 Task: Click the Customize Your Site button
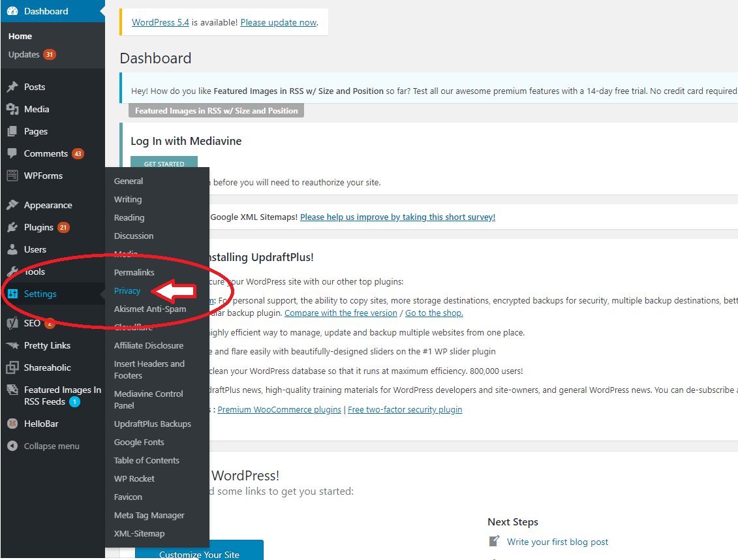[199, 551]
